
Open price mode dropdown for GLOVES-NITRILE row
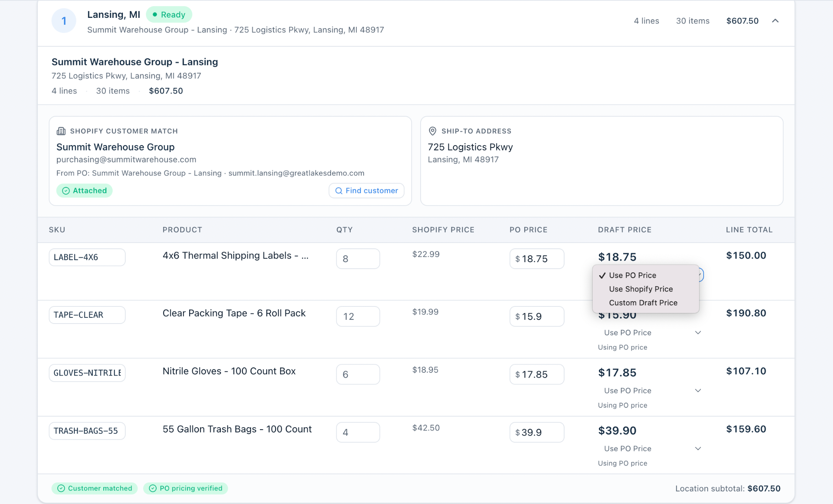click(x=651, y=391)
